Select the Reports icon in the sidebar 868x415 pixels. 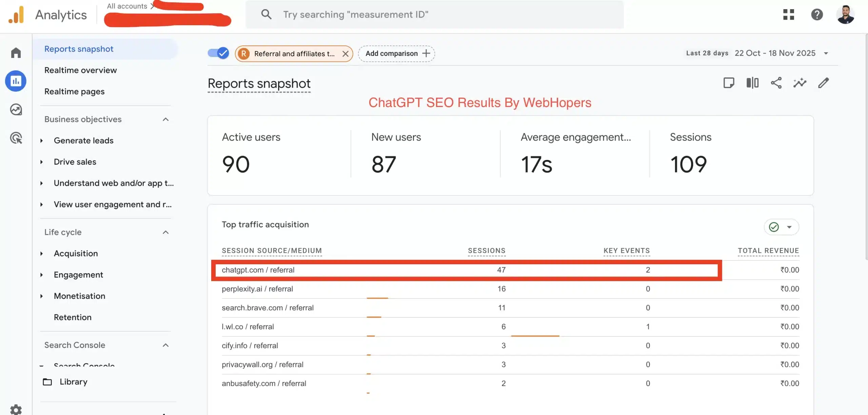coord(16,81)
